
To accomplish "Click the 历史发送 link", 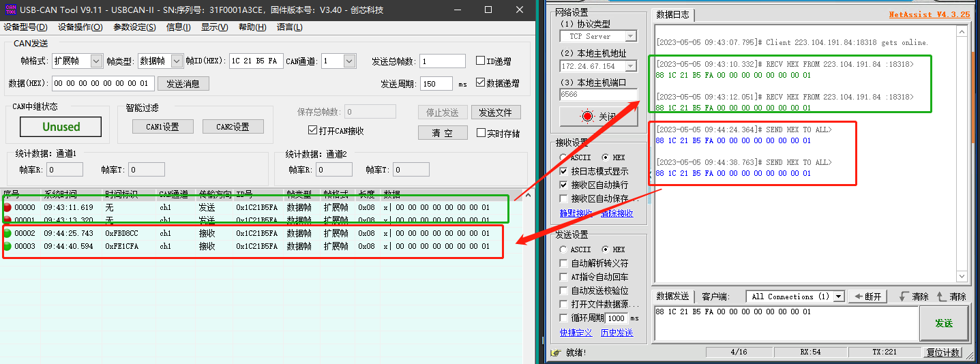I will click(x=617, y=333).
